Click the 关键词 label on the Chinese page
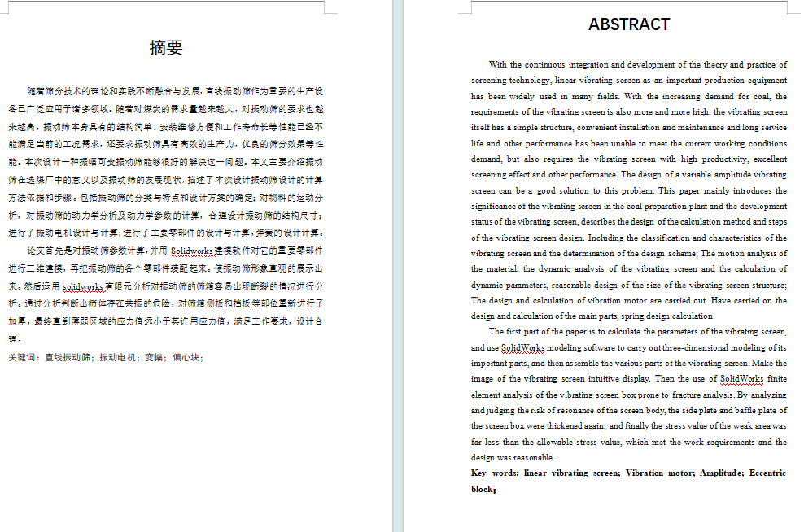Viewport: 804px width, 532px height. (21, 357)
